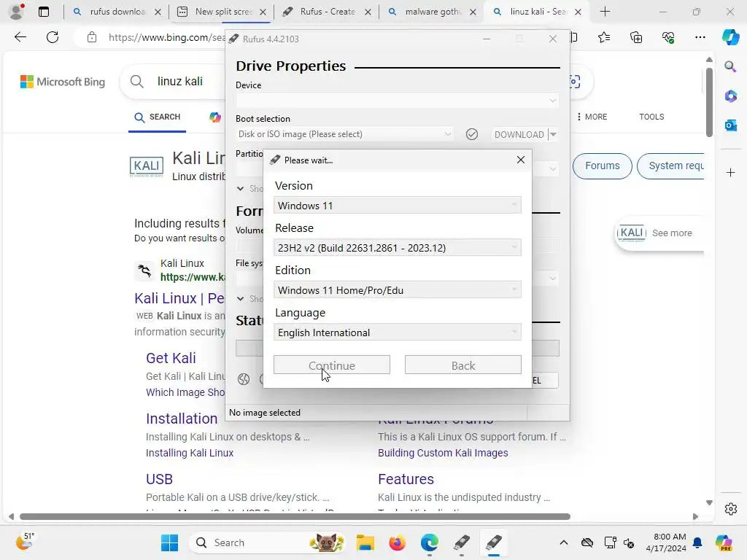Click the Edge sidebar search icon
This screenshot has width=747, height=560.
(x=730, y=66)
